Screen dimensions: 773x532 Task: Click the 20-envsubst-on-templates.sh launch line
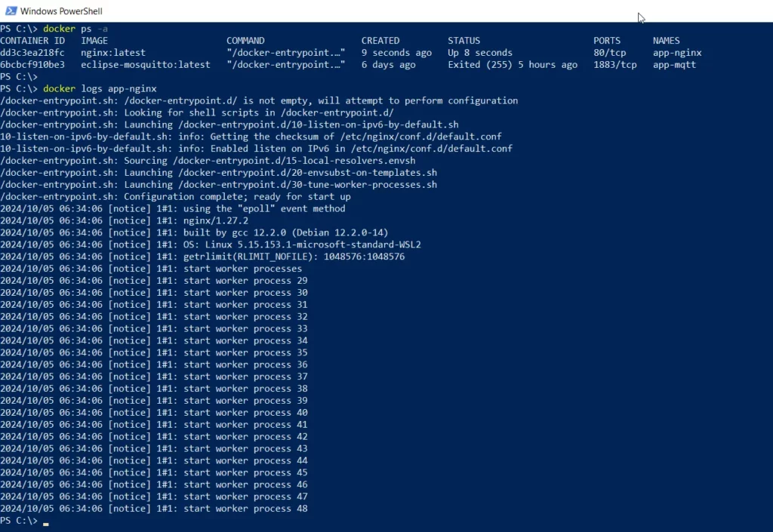click(x=218, y=172)
